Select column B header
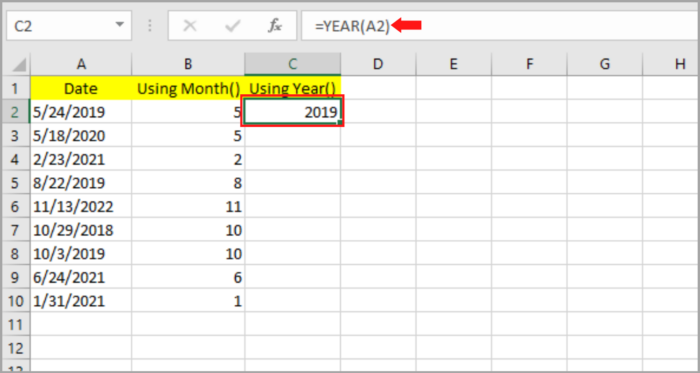Image resolution: width=700 pixels, height=373 pixels. pos(188,64)
